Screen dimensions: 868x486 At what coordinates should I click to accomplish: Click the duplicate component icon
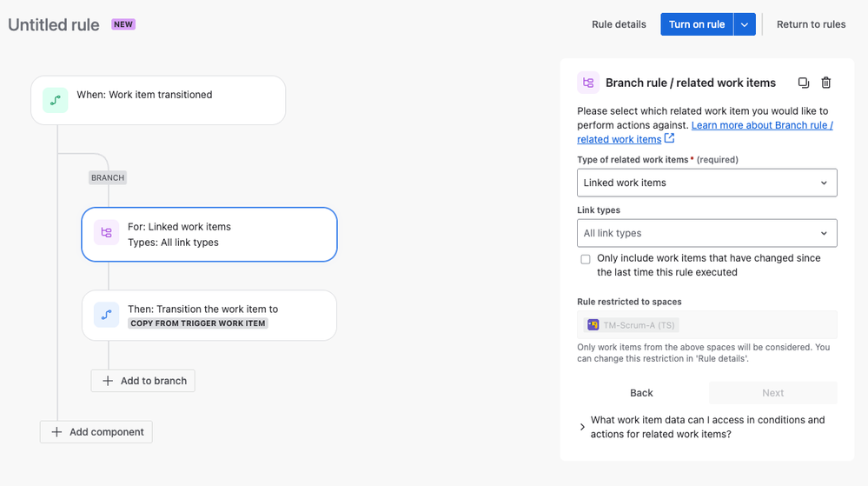[803, 83]
